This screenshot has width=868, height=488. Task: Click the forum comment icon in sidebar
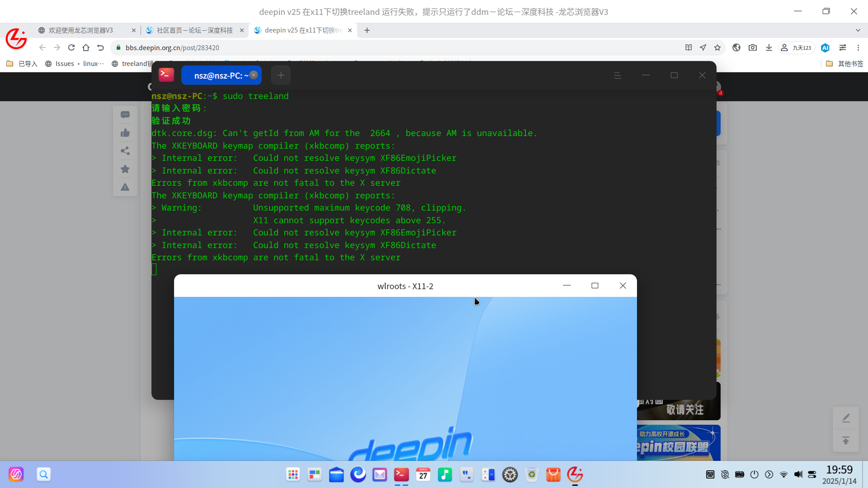pyautogui.click(x=125, y=115)
